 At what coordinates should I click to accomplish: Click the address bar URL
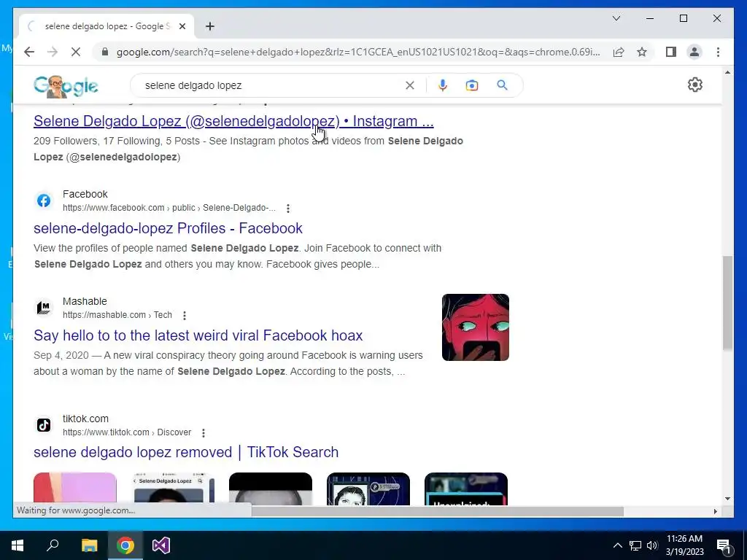coord(357,52)
